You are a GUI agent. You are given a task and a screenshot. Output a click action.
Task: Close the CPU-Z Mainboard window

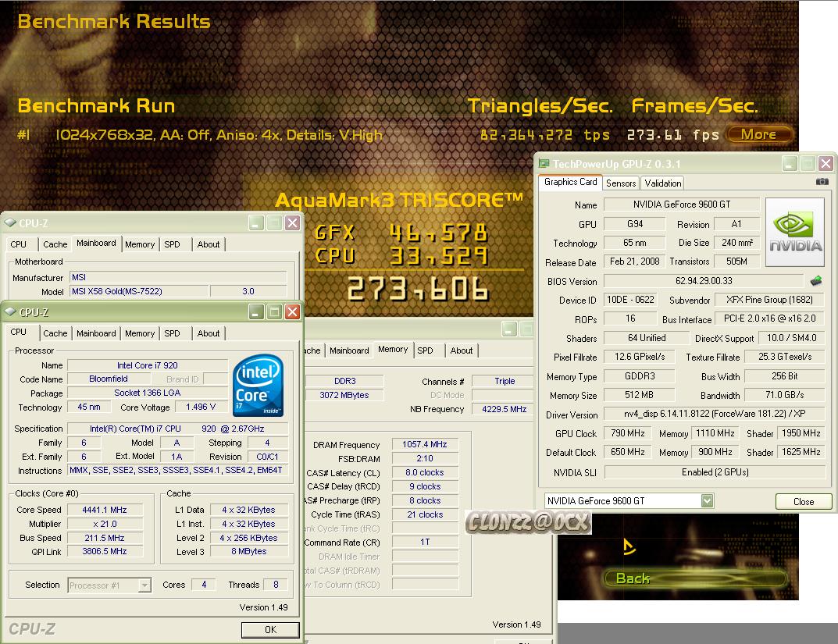point(292,222)
